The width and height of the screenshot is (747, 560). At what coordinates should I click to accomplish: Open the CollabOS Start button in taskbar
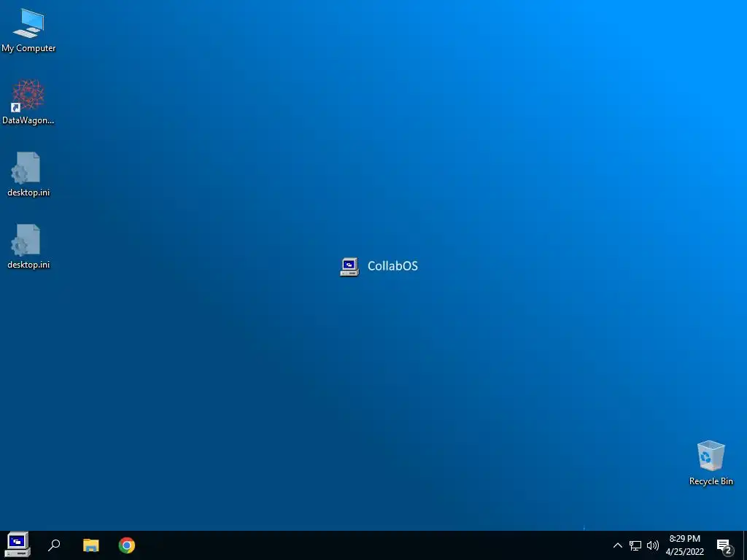[x=18, y=545]
